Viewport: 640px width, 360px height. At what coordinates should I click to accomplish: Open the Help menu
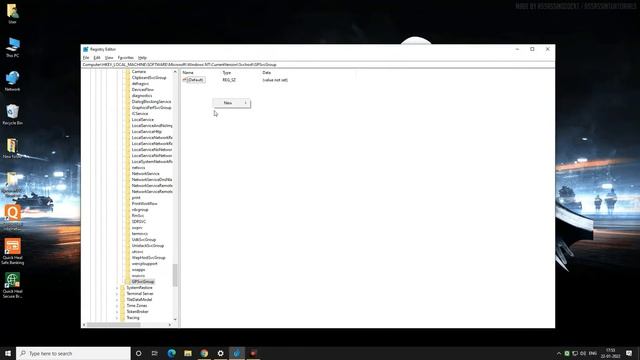[142, 58]
